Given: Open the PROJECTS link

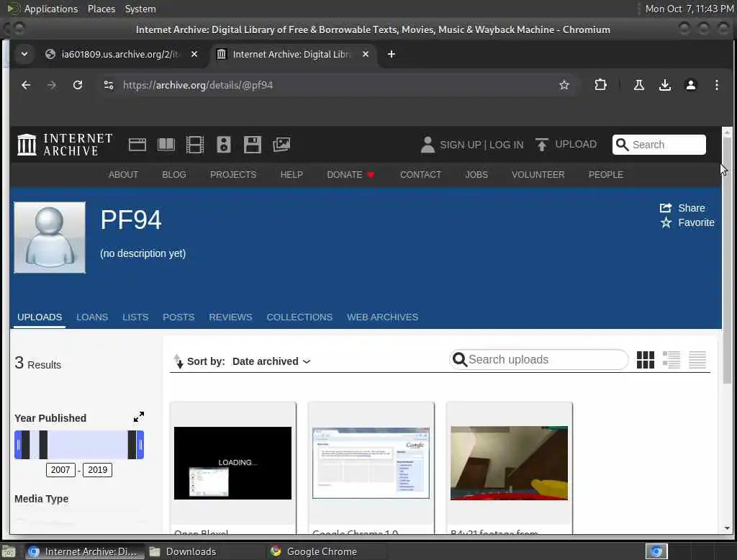Looking at the screenshot, I should (233, 174).
